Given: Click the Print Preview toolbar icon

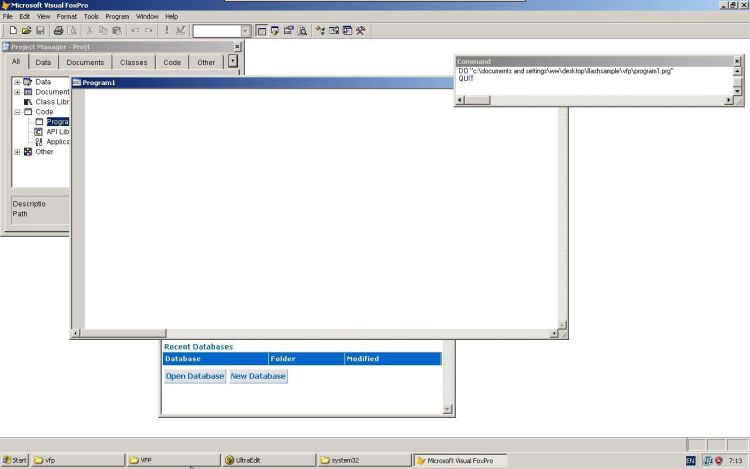Looking at the screenshot, I should pyautogui.click(x=72, y=31).
